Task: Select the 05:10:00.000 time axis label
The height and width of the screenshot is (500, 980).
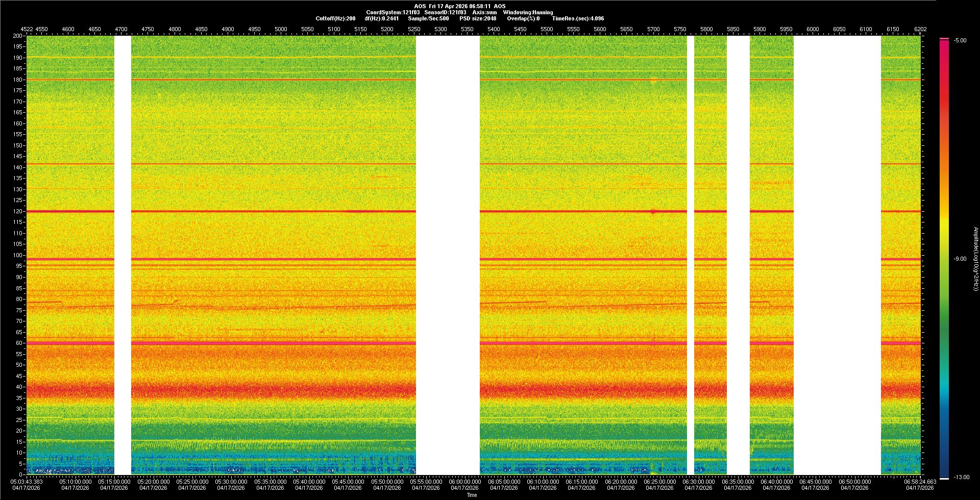Action: [x=76, y=482]
